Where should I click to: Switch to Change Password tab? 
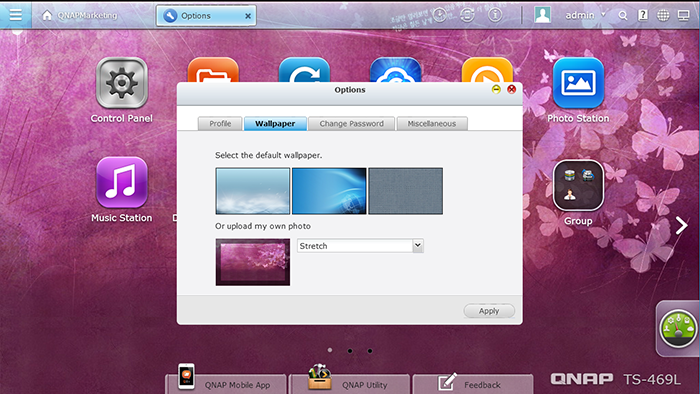click(351, 124)
